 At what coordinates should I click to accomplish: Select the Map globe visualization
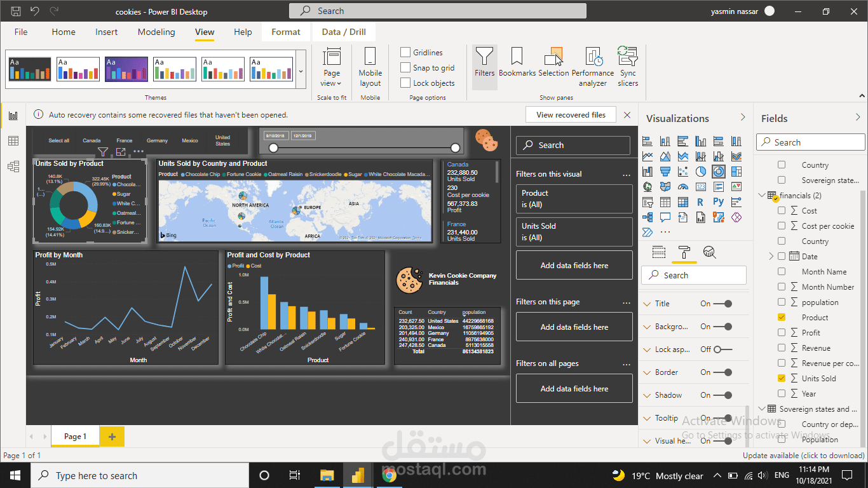pyautogui.click(x=648, y=187)
